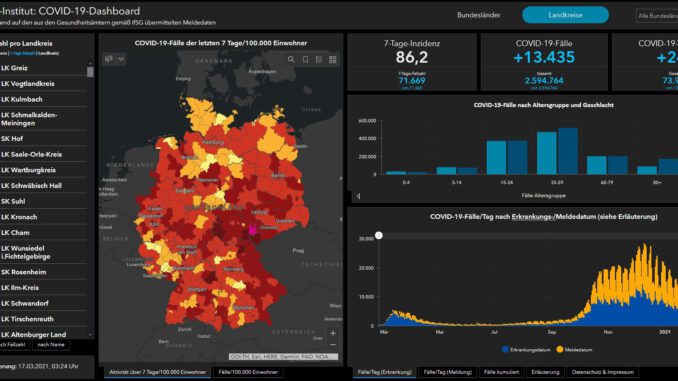678x381 pixels.
Task: Show the map legend list icon
Action: coord(319,60)
